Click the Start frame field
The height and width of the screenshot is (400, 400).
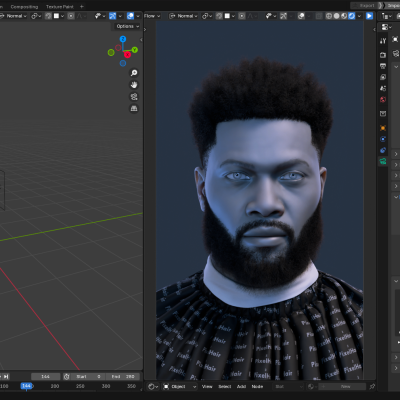pos(88,377)
